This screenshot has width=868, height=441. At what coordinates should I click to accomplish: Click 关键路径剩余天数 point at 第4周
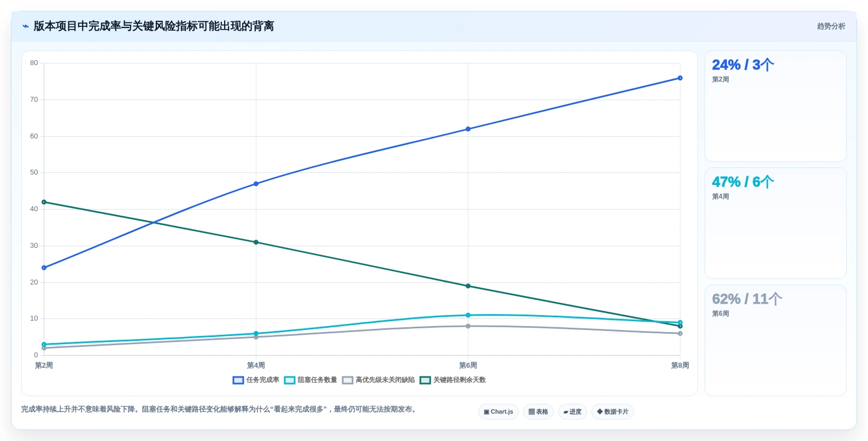pyautogui.click(x=256, y=242)
